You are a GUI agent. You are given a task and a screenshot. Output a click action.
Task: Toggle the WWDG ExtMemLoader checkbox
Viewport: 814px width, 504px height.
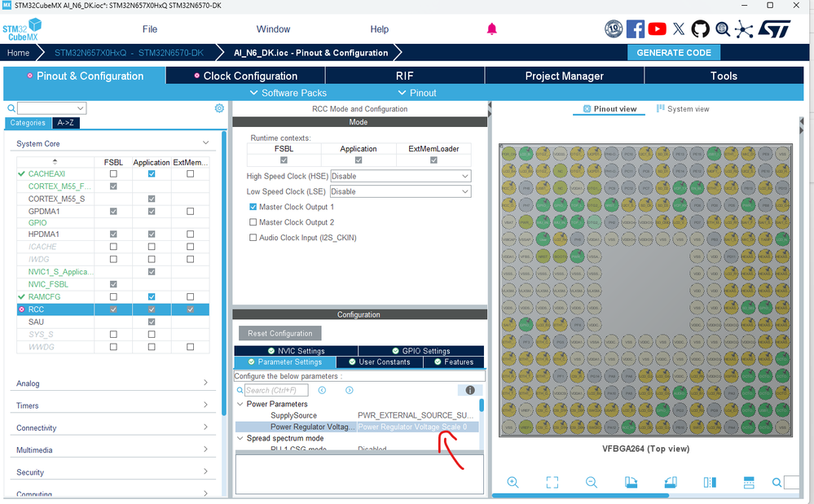tap(191, 346)
